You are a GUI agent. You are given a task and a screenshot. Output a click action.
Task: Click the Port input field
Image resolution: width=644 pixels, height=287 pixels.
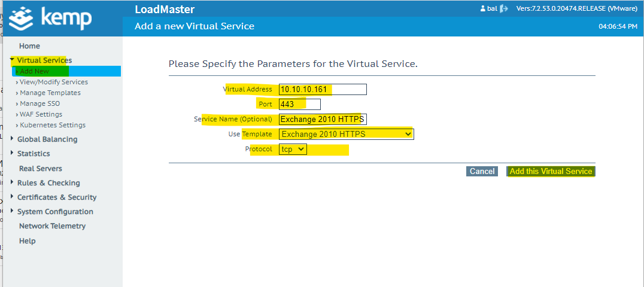299,104
